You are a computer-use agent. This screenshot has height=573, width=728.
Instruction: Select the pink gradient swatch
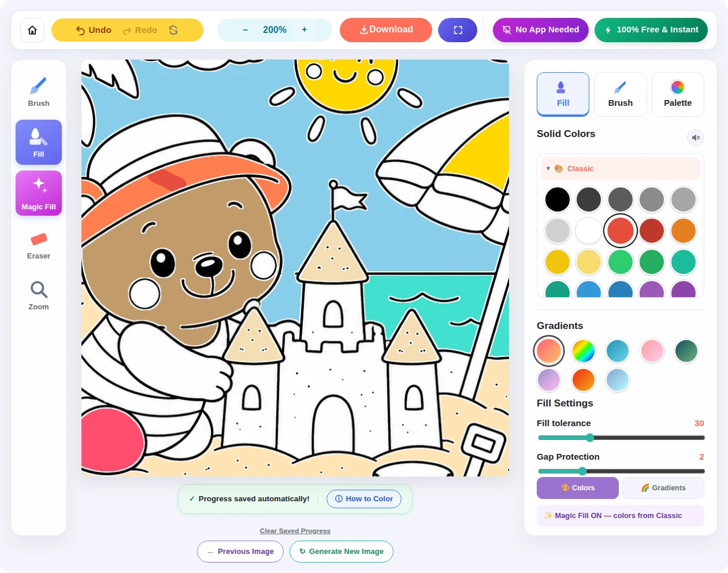click(x=652, y=351)
